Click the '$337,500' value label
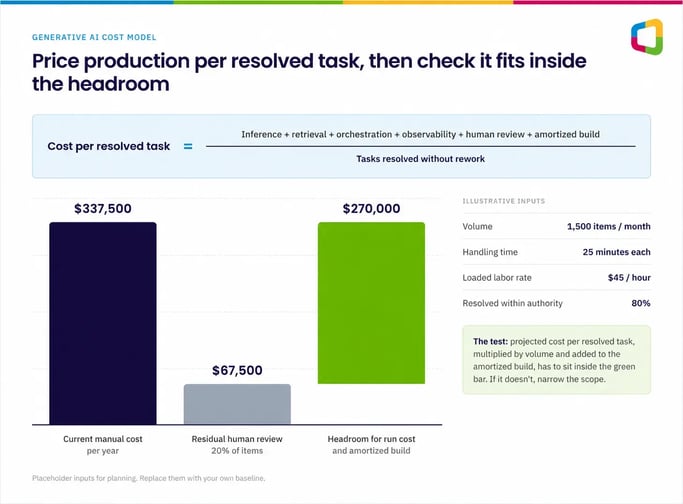The width and height of the screenshot is (683, 504). tap(103, 209)
